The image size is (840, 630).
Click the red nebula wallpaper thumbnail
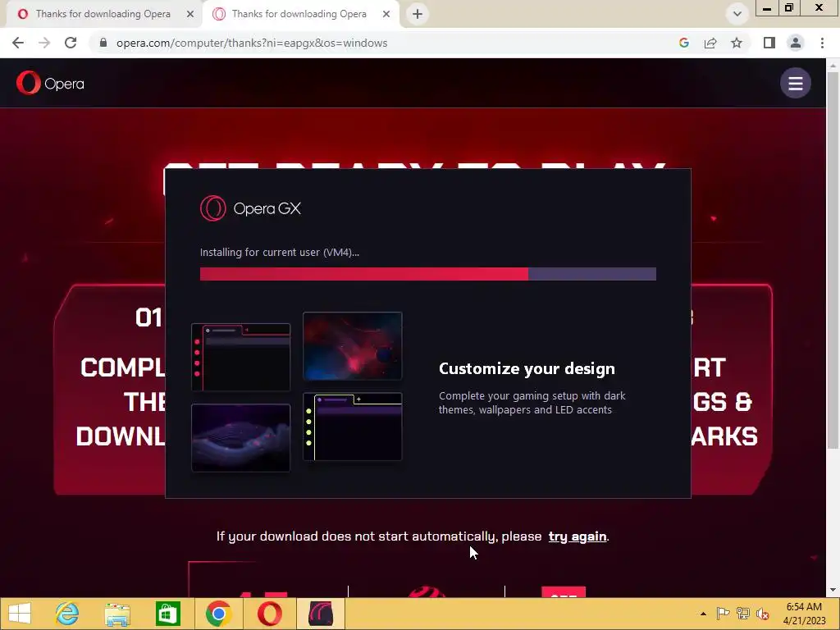click(x=353, y=345)
